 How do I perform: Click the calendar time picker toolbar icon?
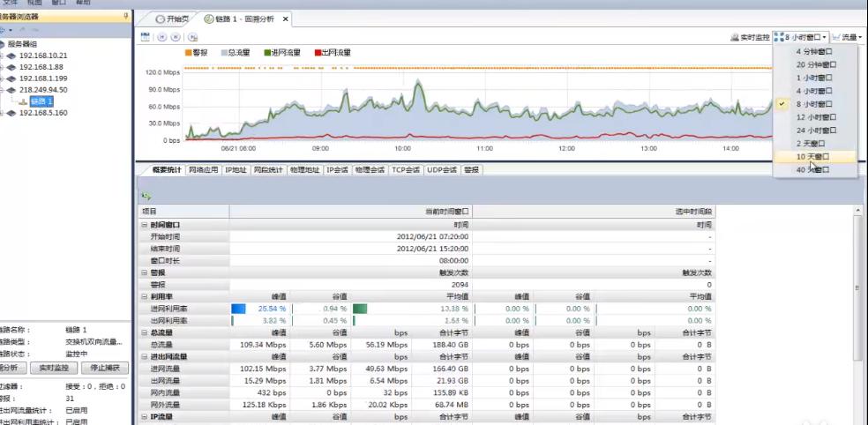click(x=145, y=37)
